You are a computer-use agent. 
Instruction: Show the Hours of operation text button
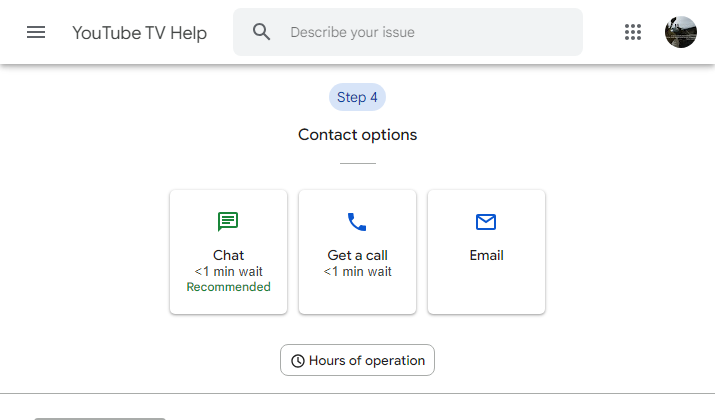[358, 360]
